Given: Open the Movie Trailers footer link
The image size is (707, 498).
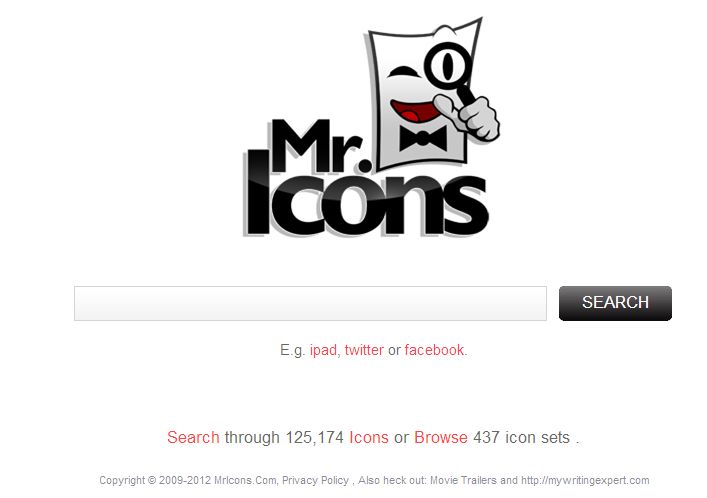Looking at the screenshot, I should pyautogui.click(x=463, y=480).
